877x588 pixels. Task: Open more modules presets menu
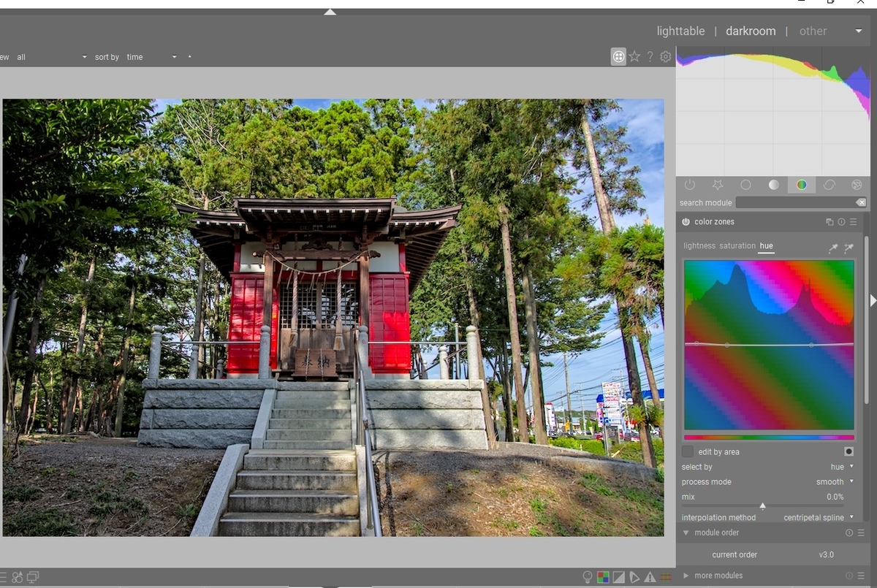click(x=859, y=576)
